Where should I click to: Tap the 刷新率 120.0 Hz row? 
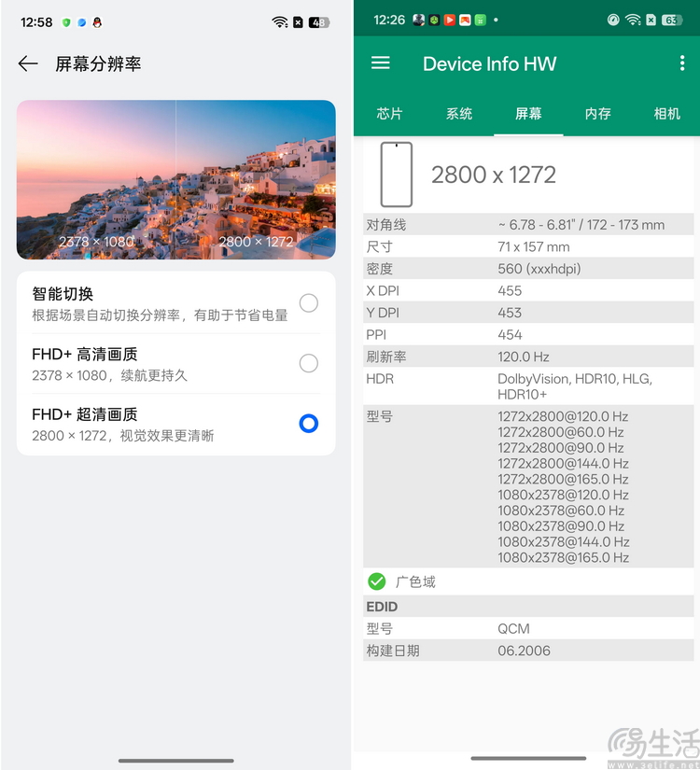click(x=528, y=357)
